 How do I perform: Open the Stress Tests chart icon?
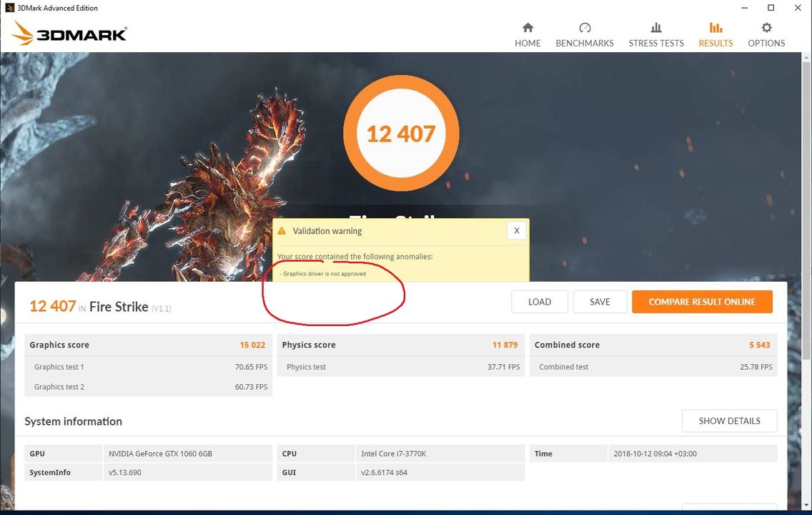656,27
